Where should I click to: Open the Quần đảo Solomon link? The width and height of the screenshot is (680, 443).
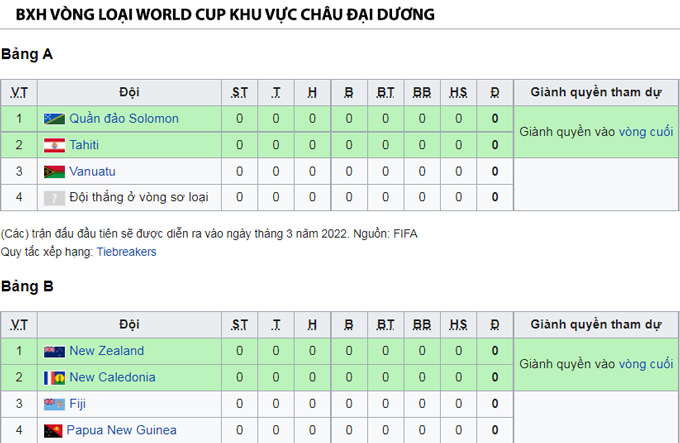pos(124,118)
